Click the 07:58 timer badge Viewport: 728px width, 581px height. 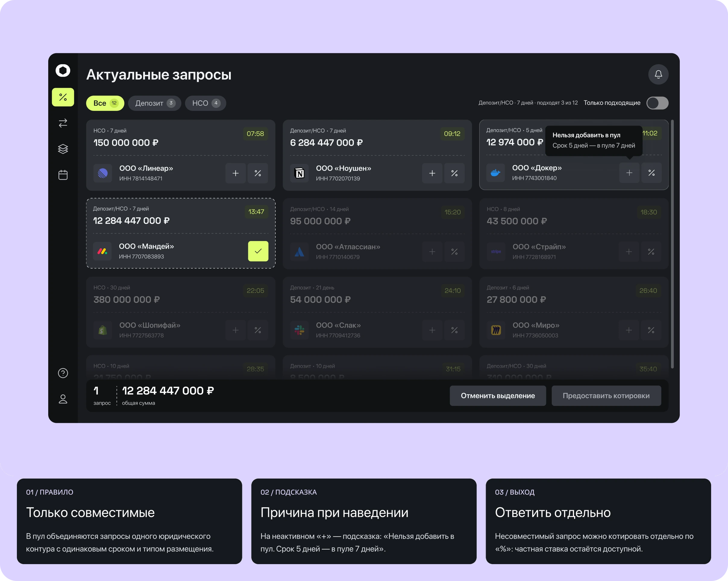point(255,134)
